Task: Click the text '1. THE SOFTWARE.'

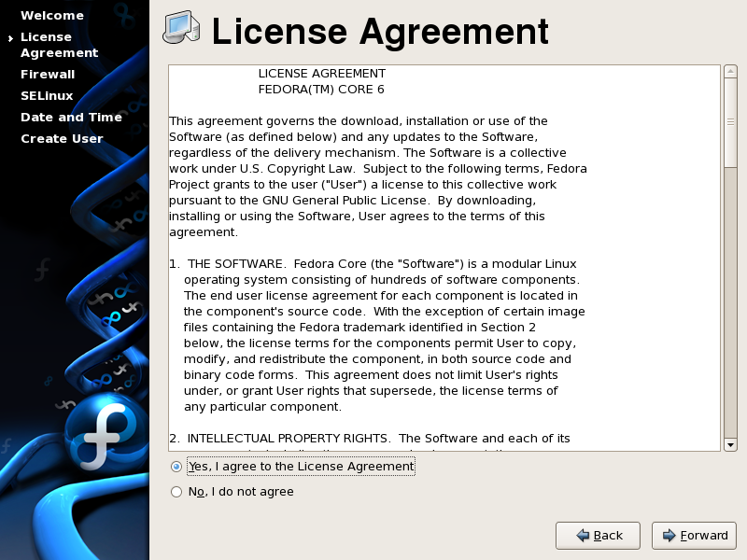Action: 228,264
